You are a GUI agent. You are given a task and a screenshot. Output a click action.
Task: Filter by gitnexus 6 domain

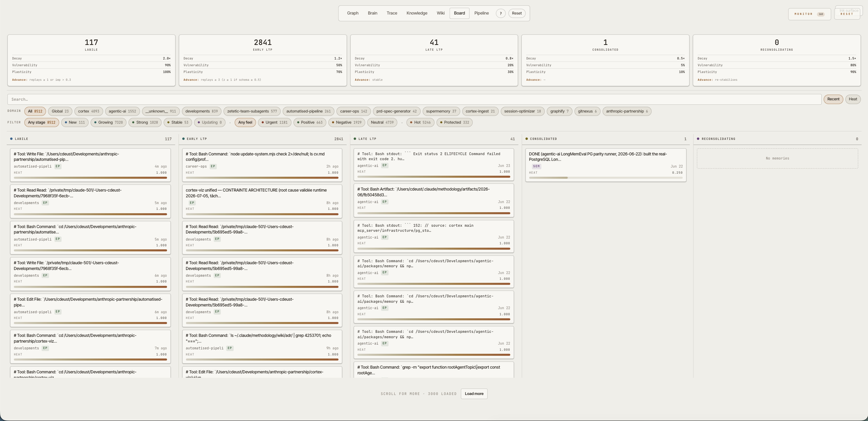click(587, 111)
